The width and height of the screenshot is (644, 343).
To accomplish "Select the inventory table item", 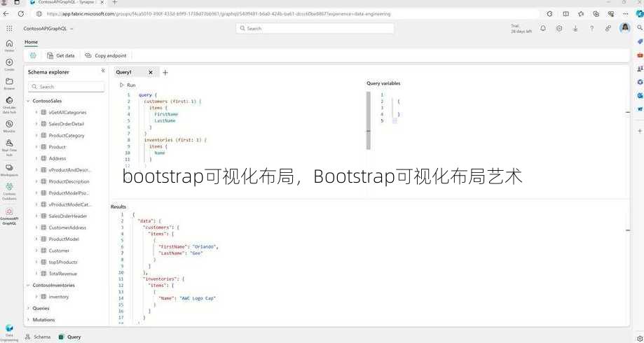I will [58, 297].
